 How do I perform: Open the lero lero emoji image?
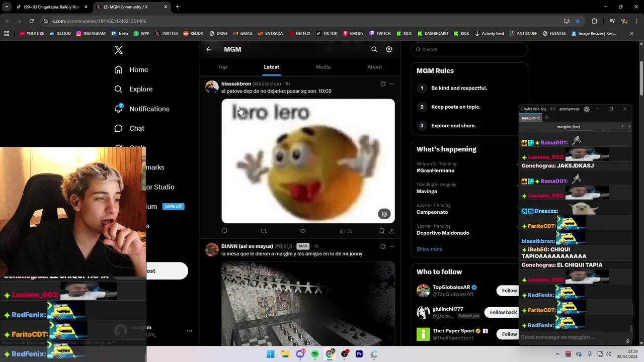pos(308,161)
